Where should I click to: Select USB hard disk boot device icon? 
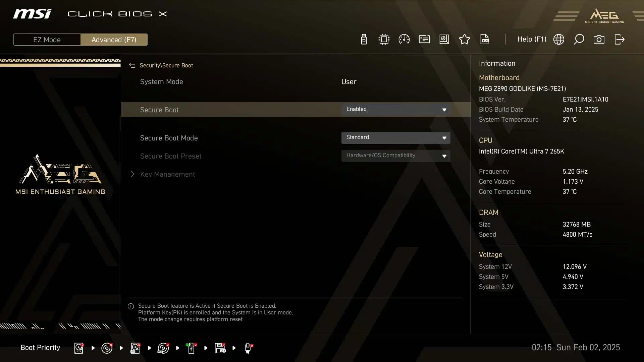click(136, 348)
